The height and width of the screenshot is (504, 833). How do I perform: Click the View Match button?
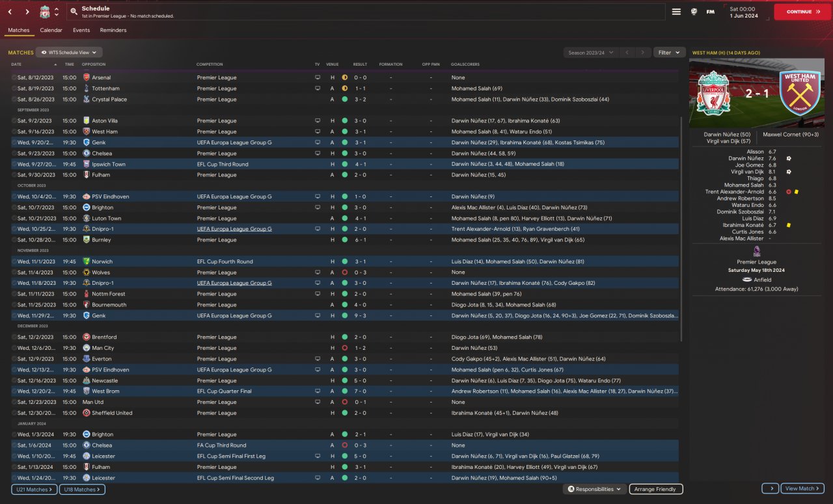coord(803,488)
